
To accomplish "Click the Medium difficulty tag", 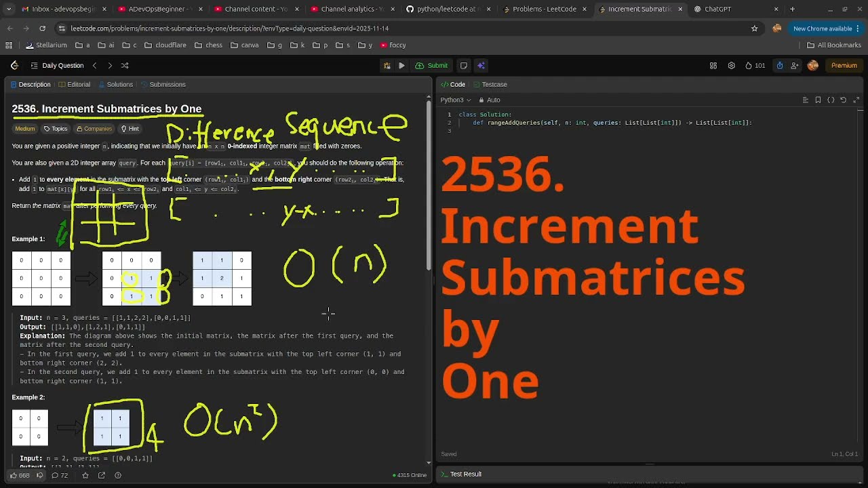I will [24, 129].
